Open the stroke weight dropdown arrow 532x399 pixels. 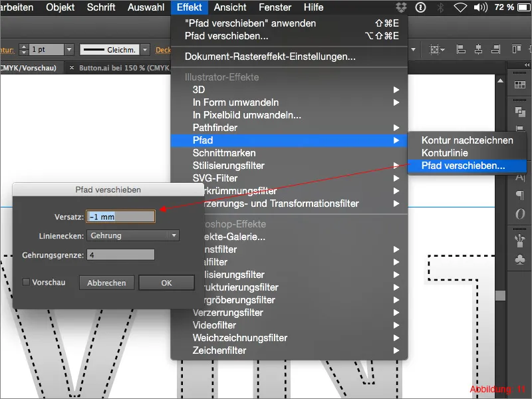coord(69,49)
